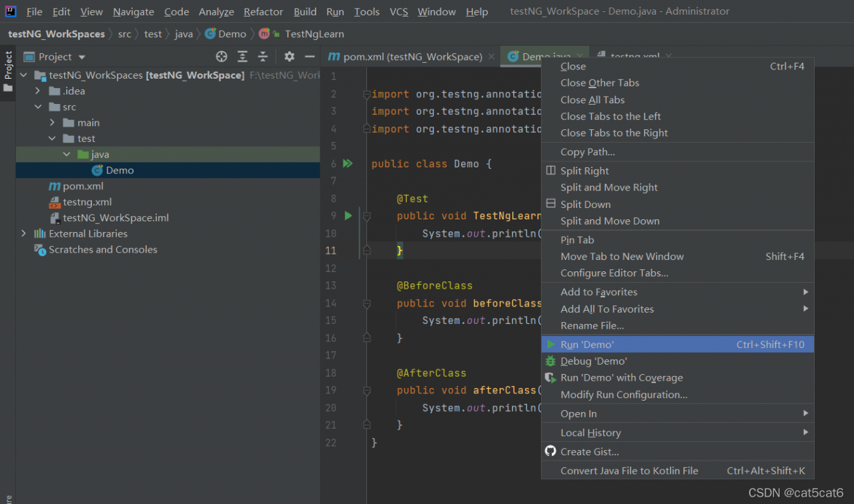Viewport: 854px width, 504px height.
Task: Click the coverage shield icon in menu
Action: pos(550,377)
